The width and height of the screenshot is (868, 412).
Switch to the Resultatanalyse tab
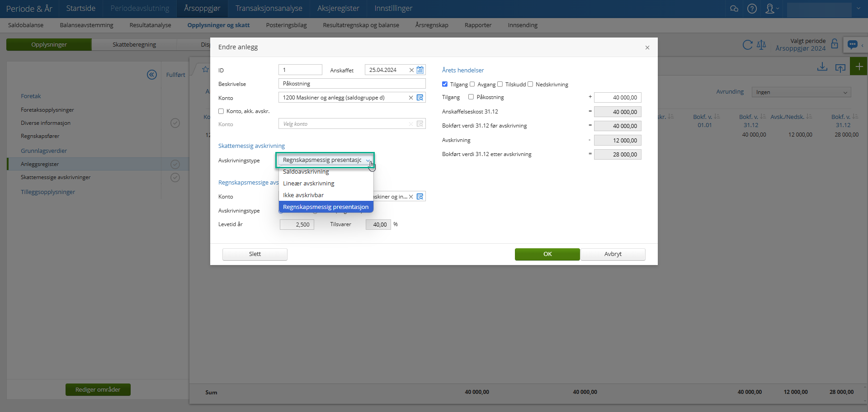tap(150, 25)
